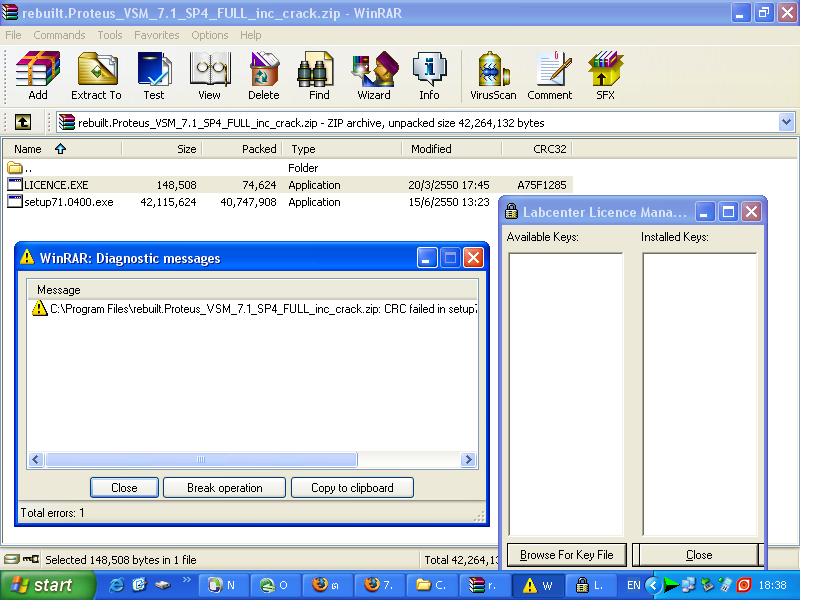The height and width of the screenshot is (615, 820).
Task: Select the CRC failed message row
Action: point(254,309)
